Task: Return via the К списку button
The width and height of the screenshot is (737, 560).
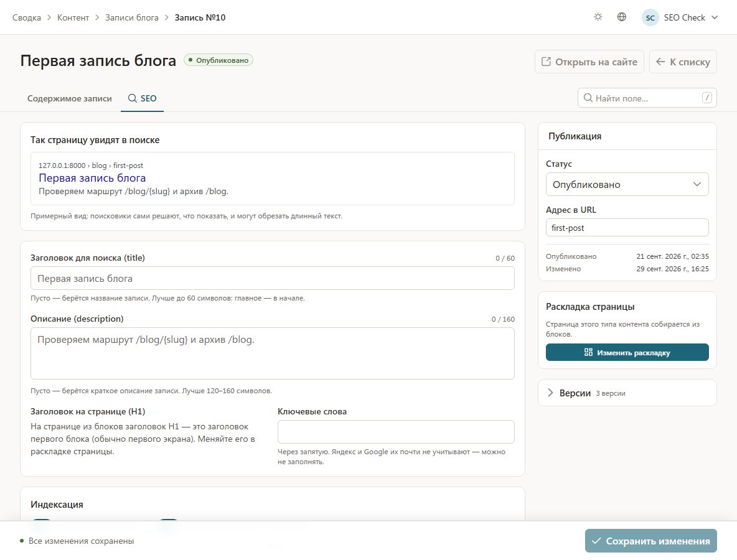Action: [x=683, y=62]
